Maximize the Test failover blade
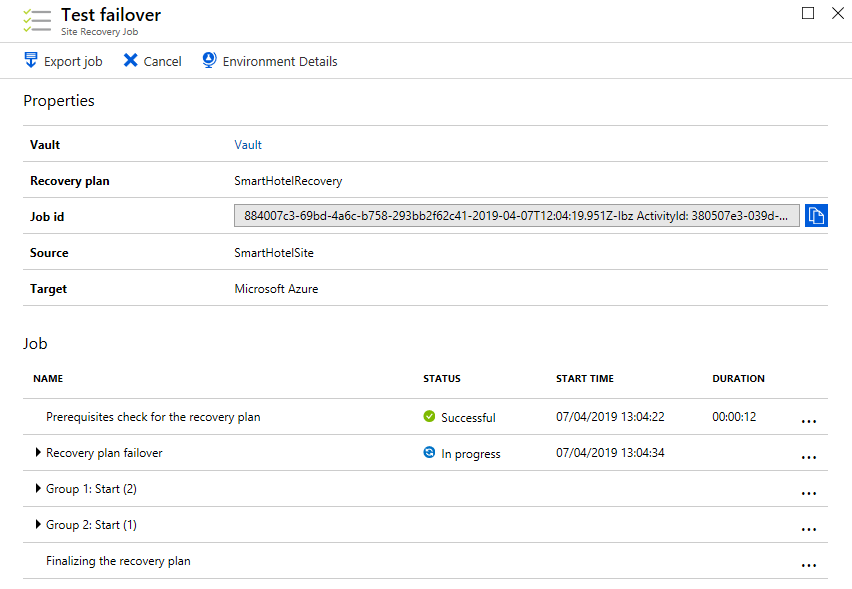This screenshot has height=589, width=852. click(x=808, y=13)
